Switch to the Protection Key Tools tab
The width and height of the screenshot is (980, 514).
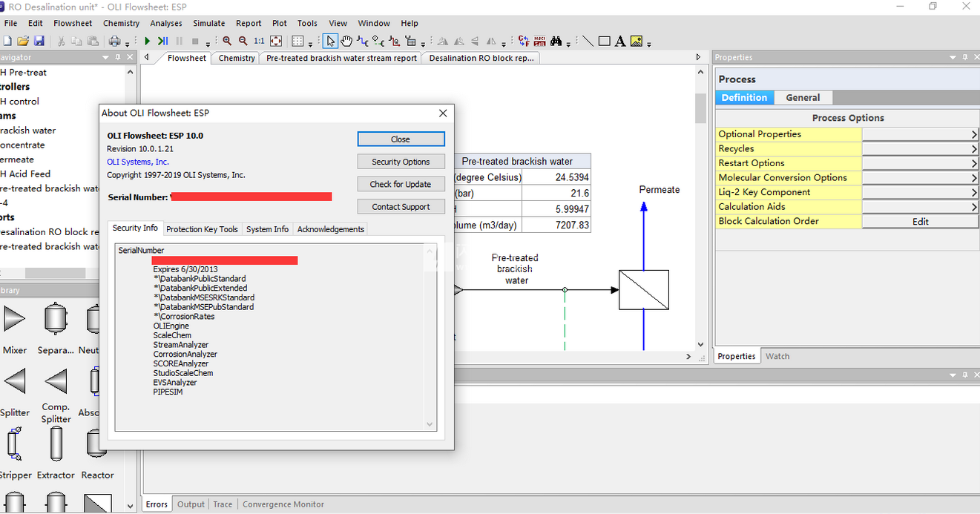202,229
